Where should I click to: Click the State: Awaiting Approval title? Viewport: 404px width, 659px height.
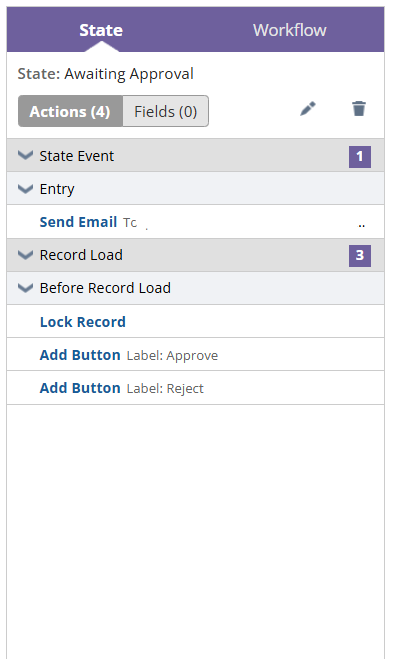[106, 74]
